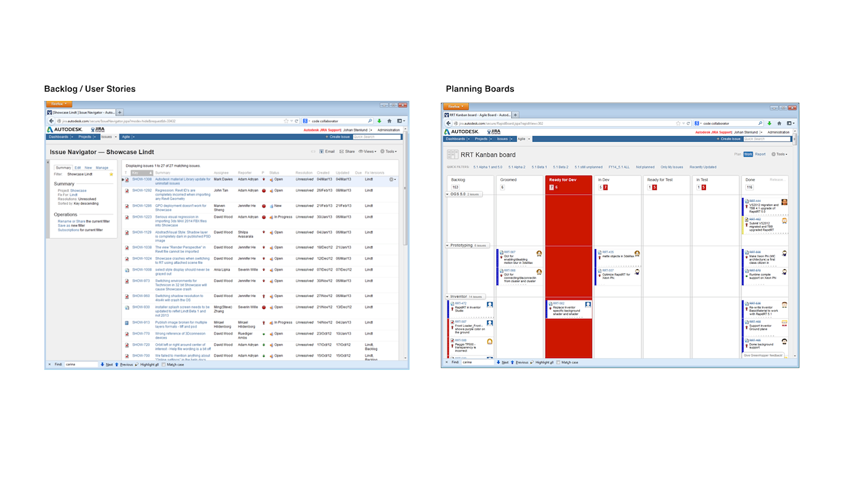
Task: Switch Kanban board to Report mode
Action: [x=760, y=154]
